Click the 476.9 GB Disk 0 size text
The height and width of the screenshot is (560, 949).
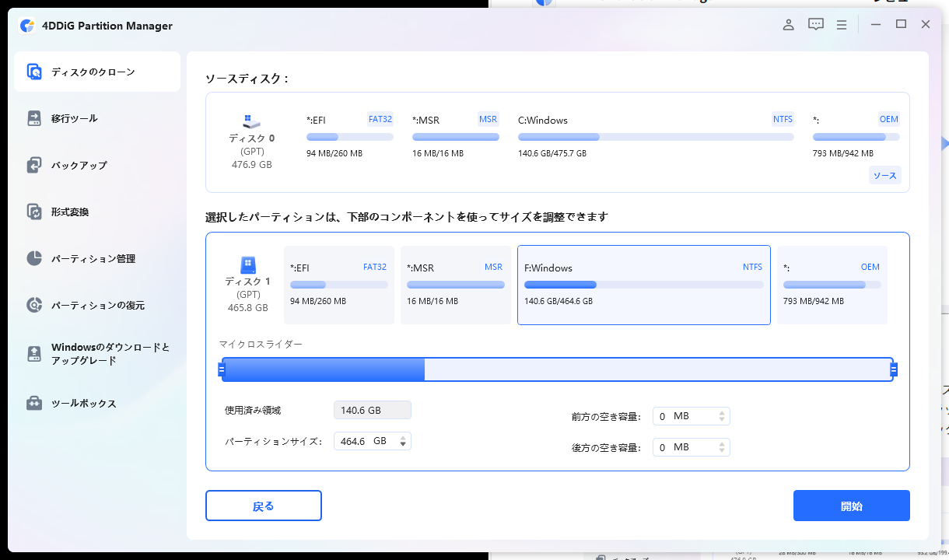(x=252, y=165)
